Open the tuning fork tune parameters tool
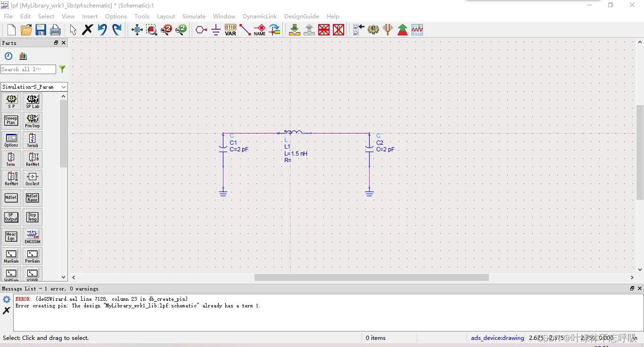The width and height of the screenshot is (644, 347). 388,30
